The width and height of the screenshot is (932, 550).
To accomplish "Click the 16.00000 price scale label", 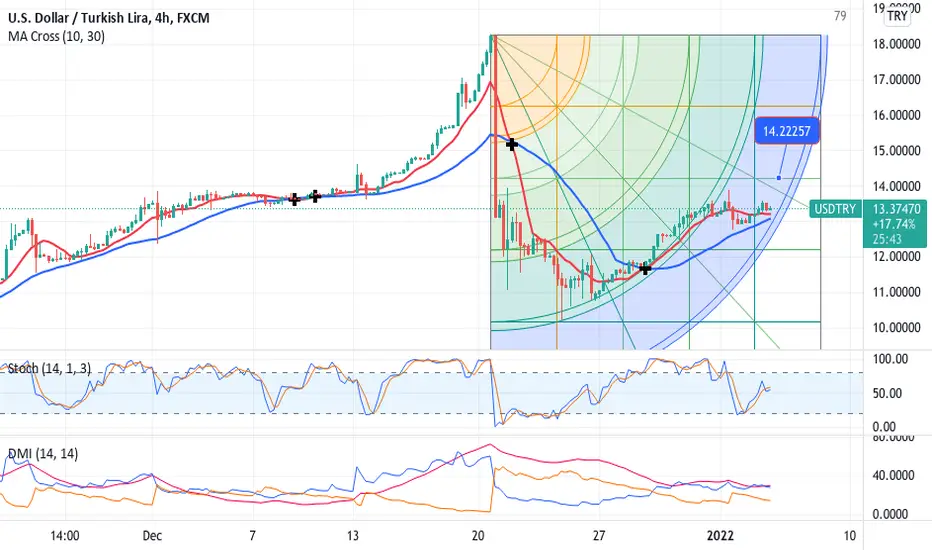I will pos(896,115).
